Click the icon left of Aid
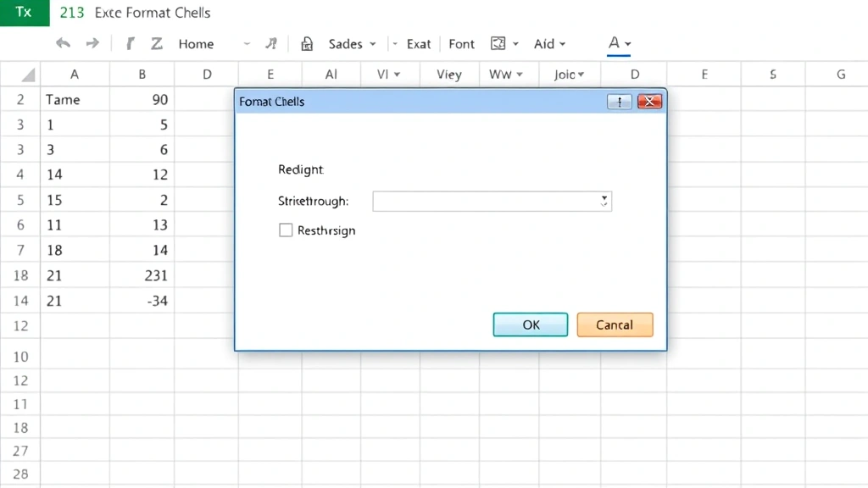868x488 pixels. 498,43
